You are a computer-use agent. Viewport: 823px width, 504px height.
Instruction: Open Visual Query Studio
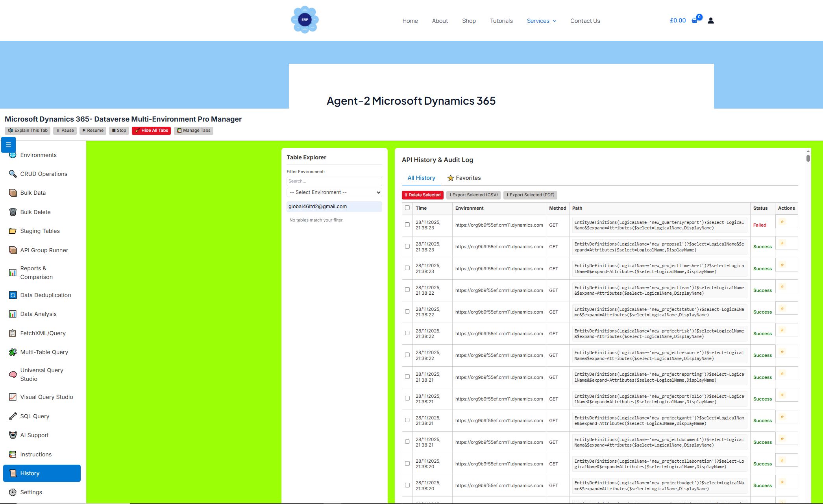pyautogui.click(x=46, y=397)
